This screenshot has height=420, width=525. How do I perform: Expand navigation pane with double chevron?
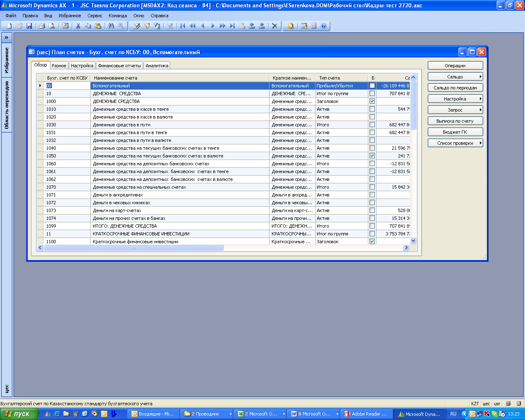(7, 37)
